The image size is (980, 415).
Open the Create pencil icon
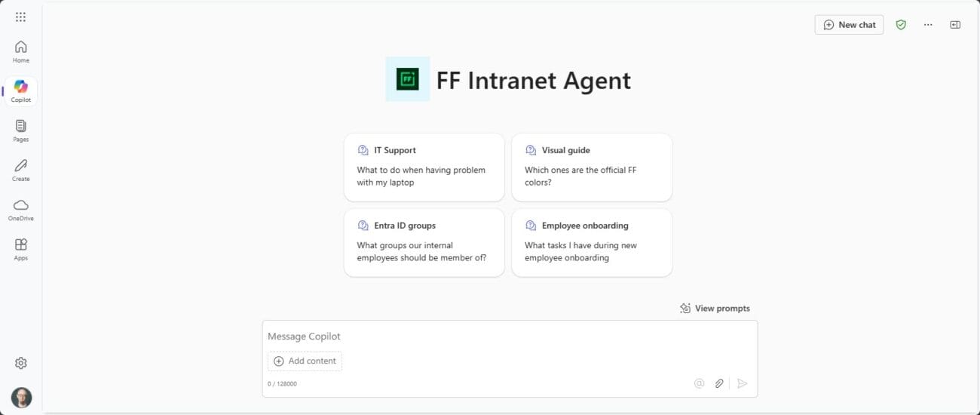[x=20, y=170]
